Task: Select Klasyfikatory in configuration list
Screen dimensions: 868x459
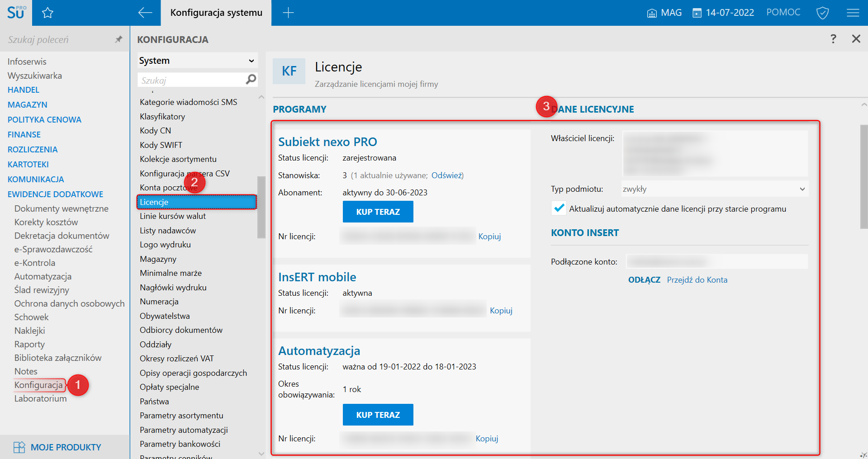Action: [x=162, y=117]
